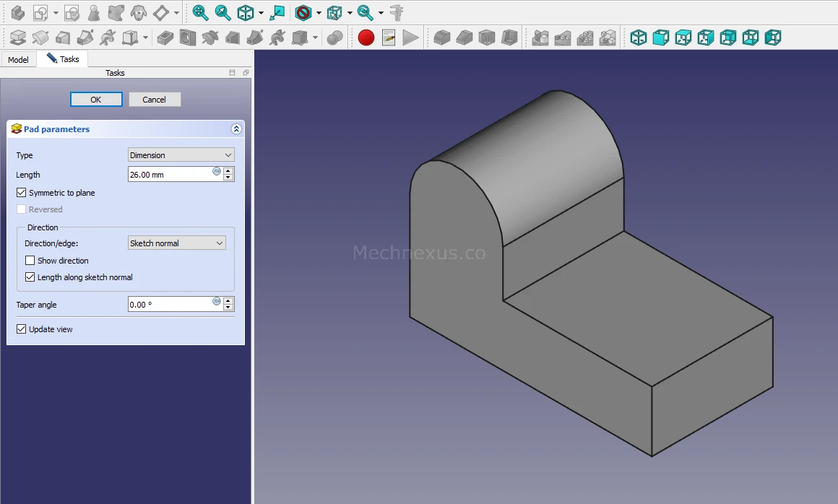The image size is (838, 504).
Task: Open the Type dropdown showing Dimension
Action: pyautogui.click(x=181, y=155)
